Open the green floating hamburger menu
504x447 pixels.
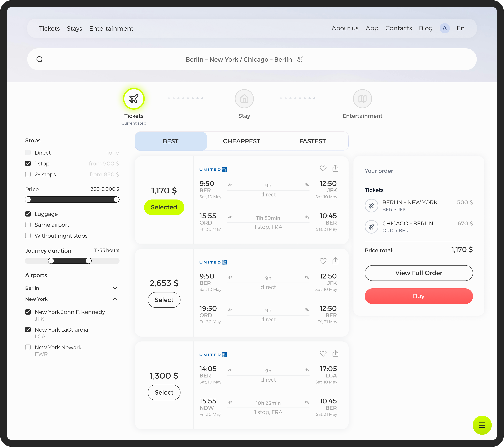point(482,425)
